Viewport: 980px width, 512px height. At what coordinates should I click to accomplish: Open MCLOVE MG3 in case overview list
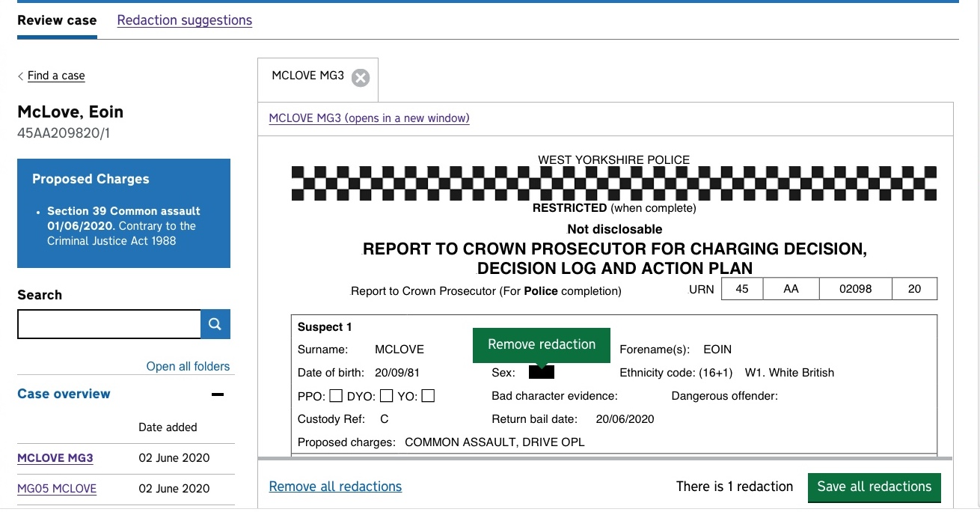click(55, 458)
